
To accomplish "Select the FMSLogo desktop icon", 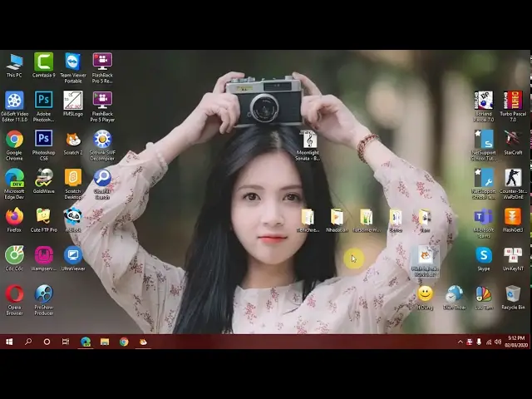I will 73,104.
